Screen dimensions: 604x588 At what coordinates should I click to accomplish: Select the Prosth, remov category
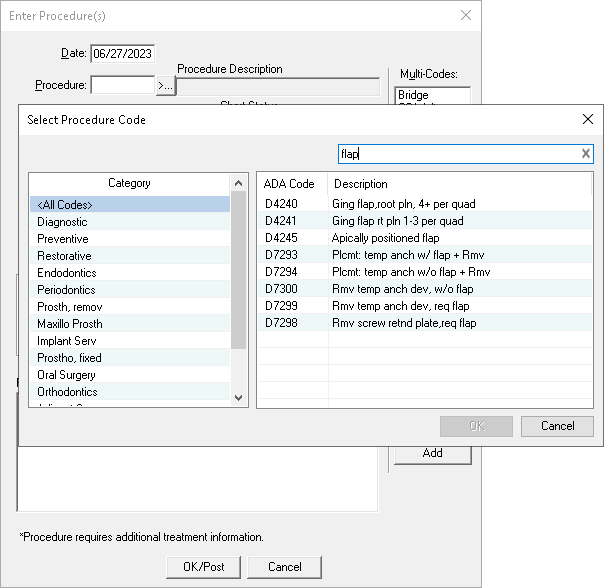pyautogui.click(x=130, y=306)
